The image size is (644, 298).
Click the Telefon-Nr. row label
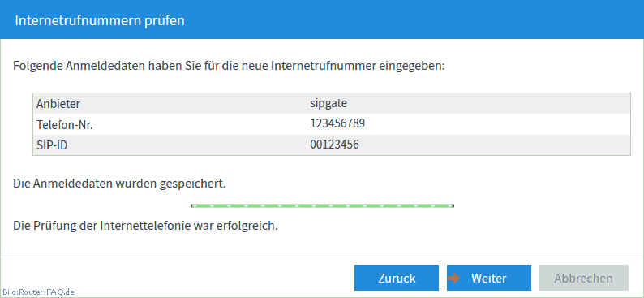pyautogui.click(x=65, y=124)
